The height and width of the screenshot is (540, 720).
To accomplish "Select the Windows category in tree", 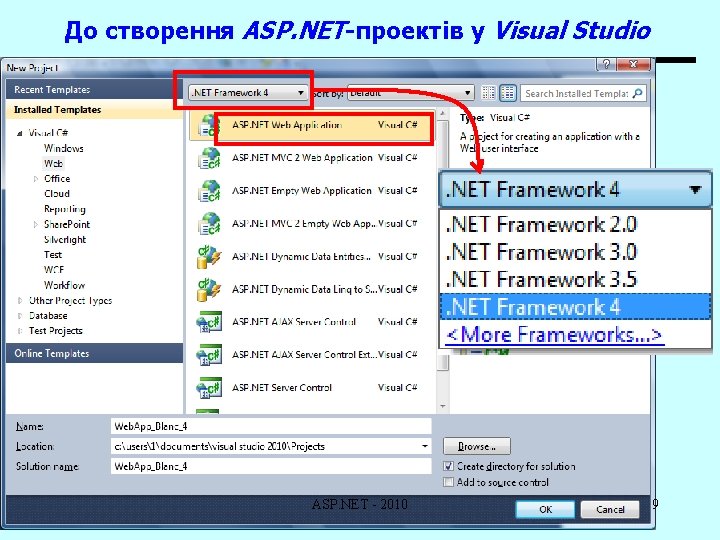I will [64, 148].
